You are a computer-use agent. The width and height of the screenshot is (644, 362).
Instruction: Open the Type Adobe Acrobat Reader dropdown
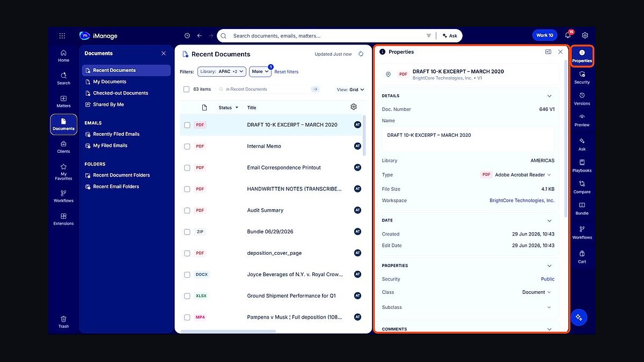tap(516, 175)
